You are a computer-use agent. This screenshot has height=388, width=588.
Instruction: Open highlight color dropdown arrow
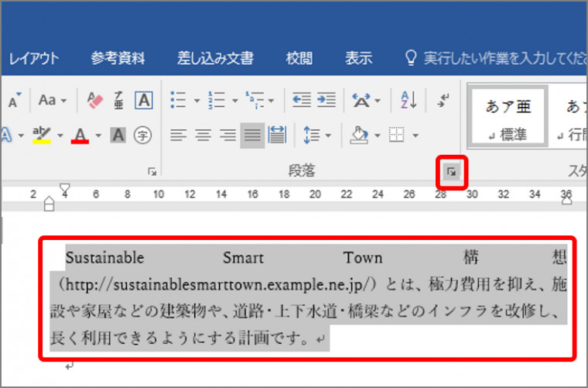pos(60,136)
